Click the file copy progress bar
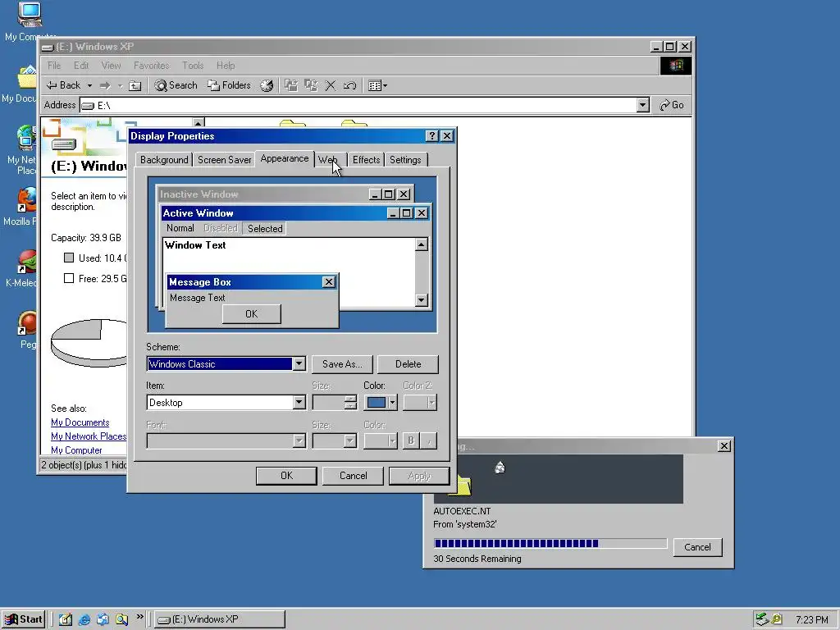Screen dimensions: 840x630 click(x=550, y=543)
